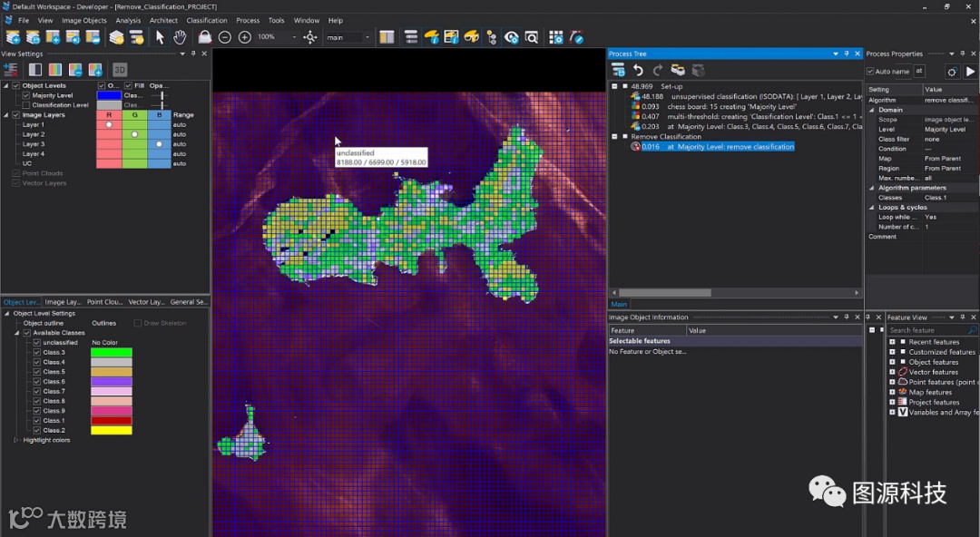Click the 3D view button
980x537 pixels.
120,70
